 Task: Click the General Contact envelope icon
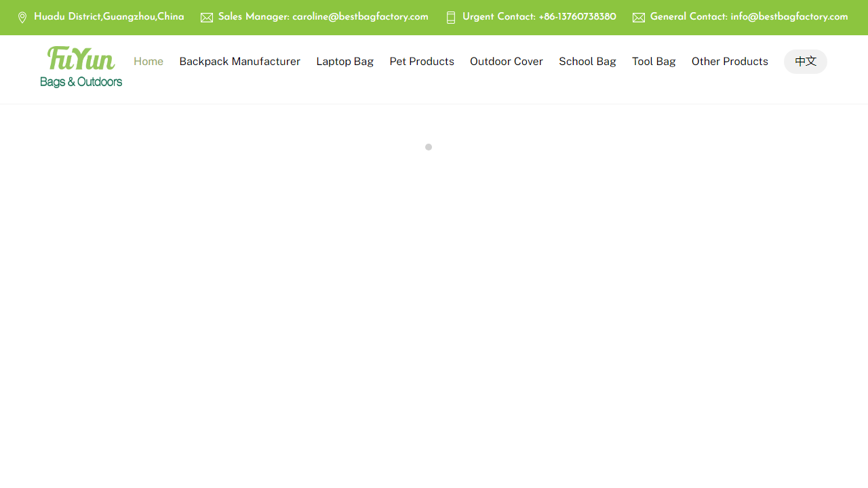[639, 18]
